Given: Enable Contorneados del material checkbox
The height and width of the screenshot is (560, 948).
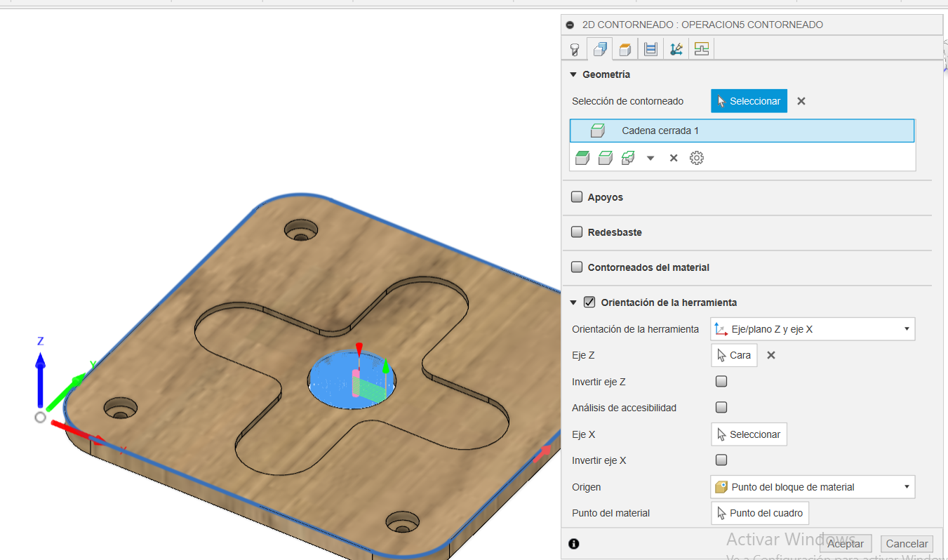Looking at the screenshot, I should click(577, 267).
